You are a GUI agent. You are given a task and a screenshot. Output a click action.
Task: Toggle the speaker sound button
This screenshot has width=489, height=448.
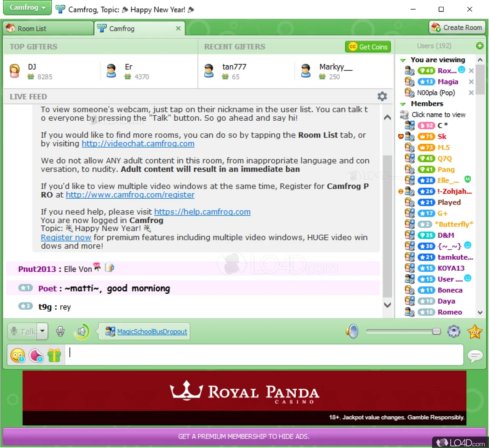tap(82, 331)
